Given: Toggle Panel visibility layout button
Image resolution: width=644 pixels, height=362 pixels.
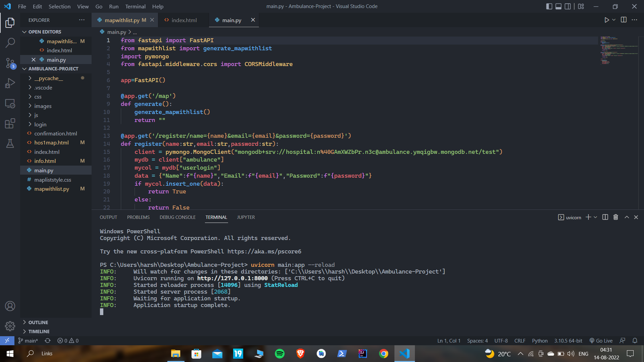Looking at the screenshot, I should click(558, 6).
